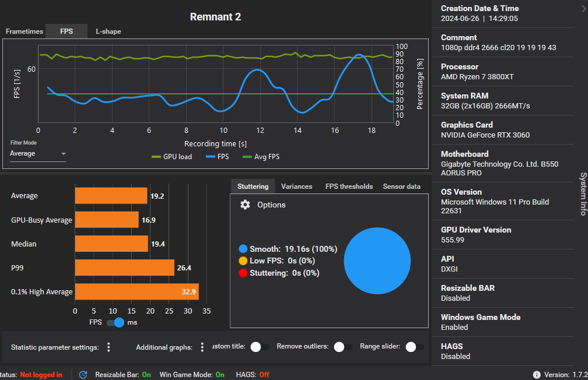Screen dimensions: 588x380
Task: Switch the FPS/ms toggle below the bar chart
Action: 116,322
